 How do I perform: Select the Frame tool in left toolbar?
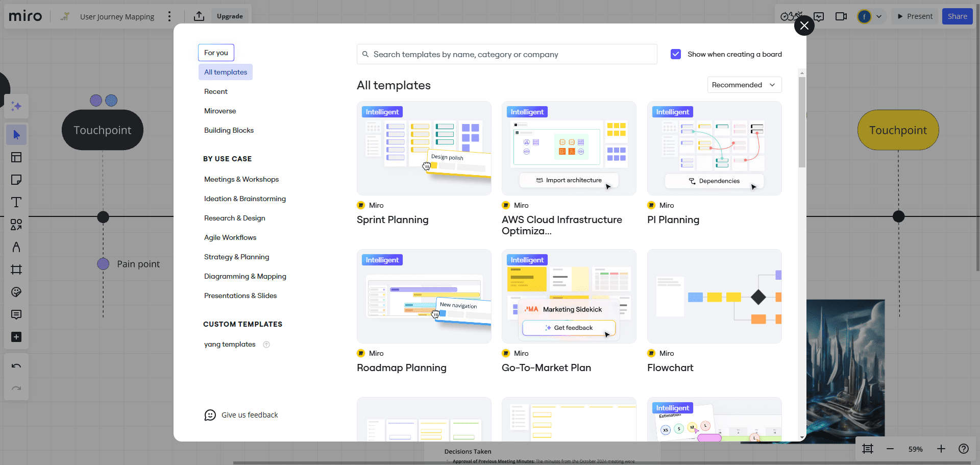[x=16, y=270]
